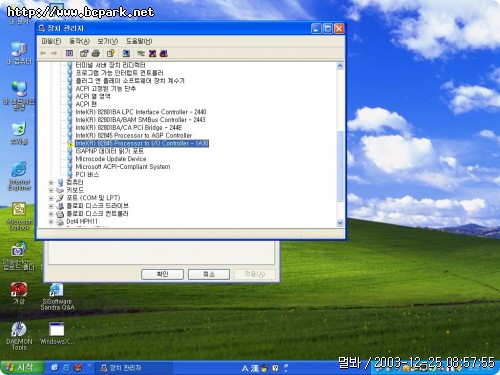Select PCI 버스 device entry
The height and width of the screenshot is (375, 500).
pos(87,175)
